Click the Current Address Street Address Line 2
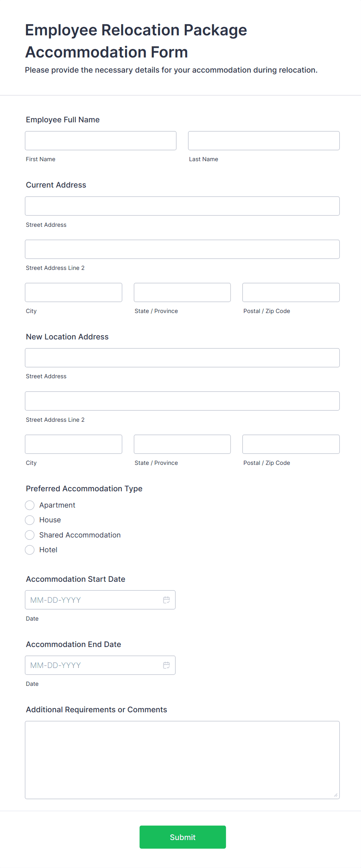 pyautogui.click(x=182, y=249)
